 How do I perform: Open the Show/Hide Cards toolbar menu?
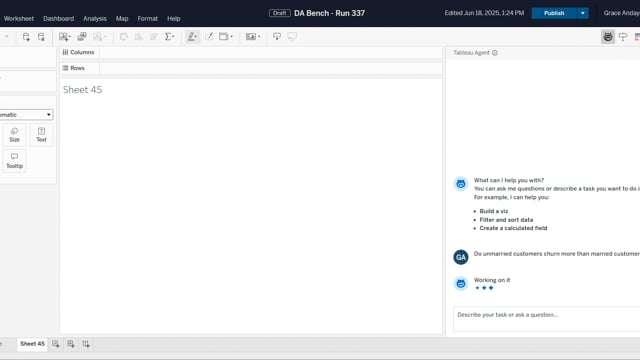click(x=253, y=37)
